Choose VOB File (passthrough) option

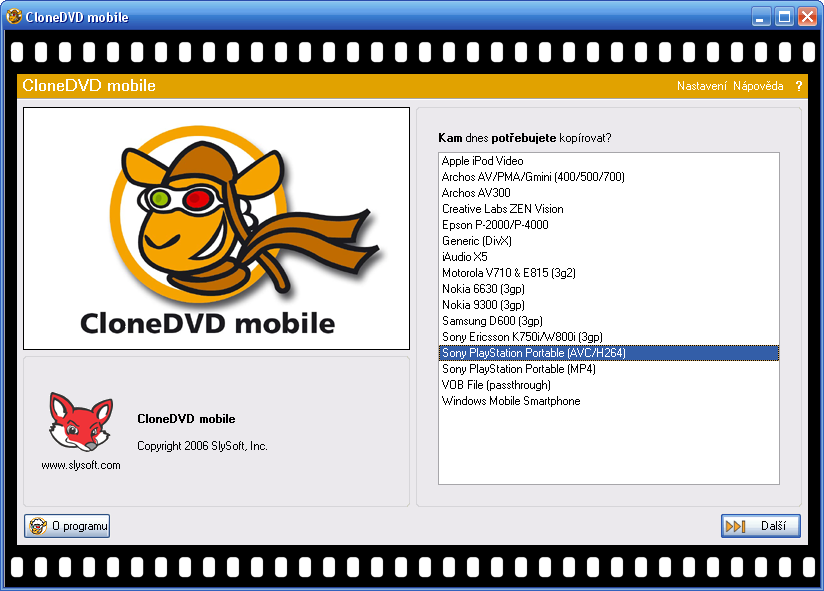[x=496, y=385]
